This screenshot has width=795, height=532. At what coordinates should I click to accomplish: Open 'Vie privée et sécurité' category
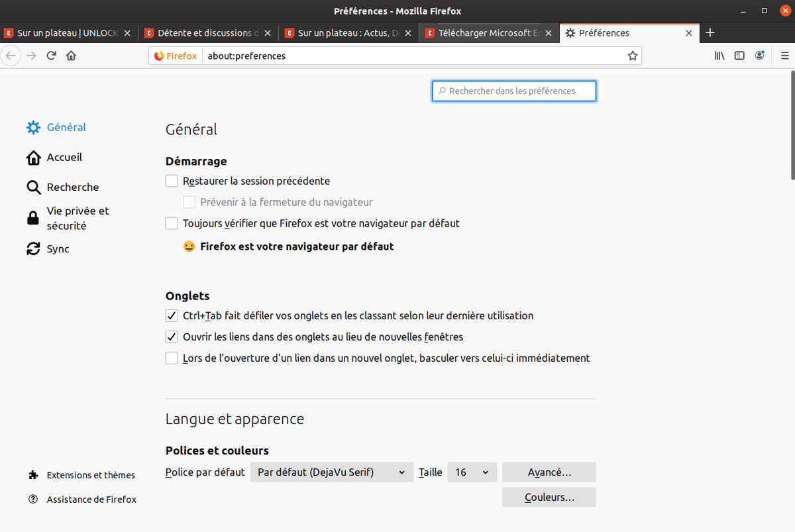click(x=78, y=218)
